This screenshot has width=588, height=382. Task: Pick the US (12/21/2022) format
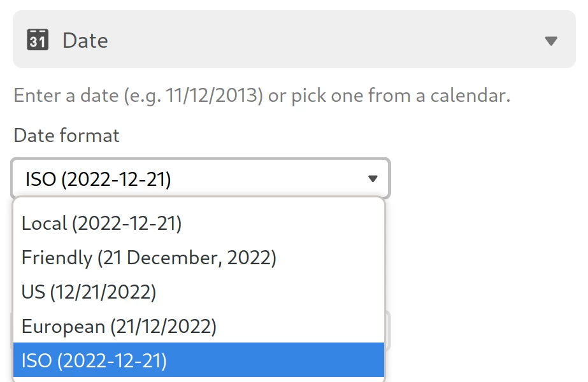point(199,292)
